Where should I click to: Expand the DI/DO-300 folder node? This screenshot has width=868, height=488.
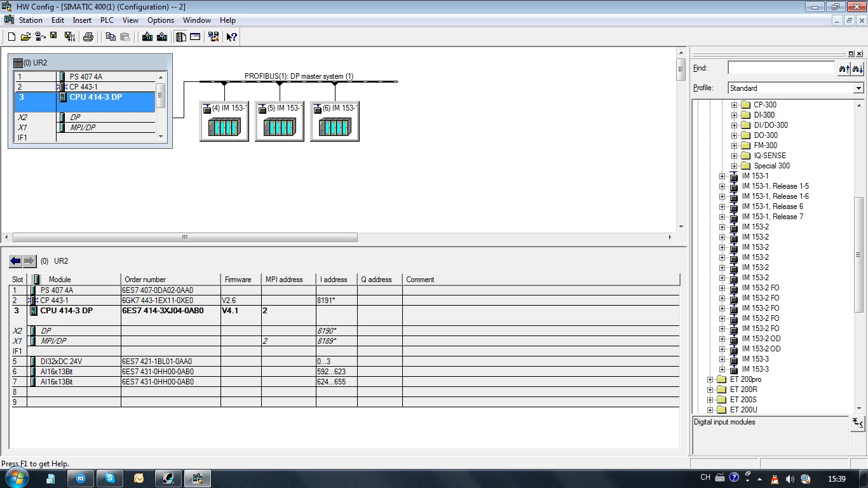[734, 125]
